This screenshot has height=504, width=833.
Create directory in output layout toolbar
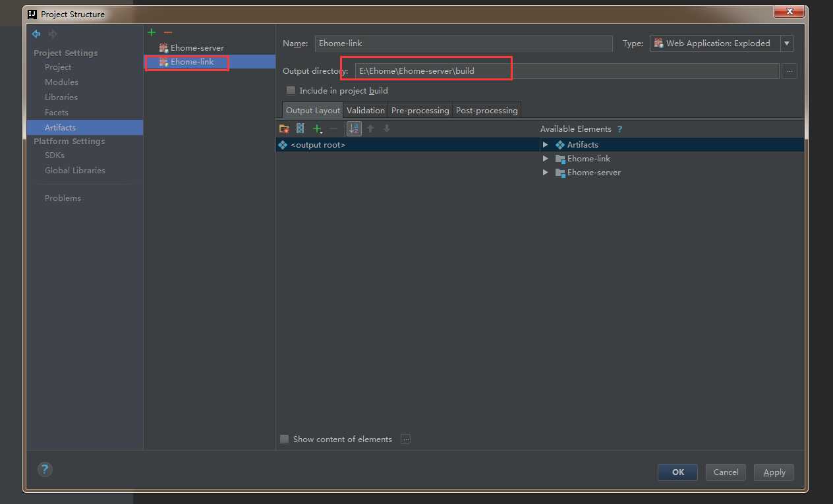284,128
